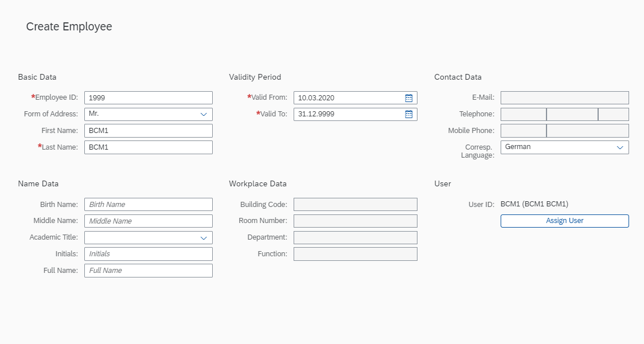Expand the Academic Title dropdown
644x344 pixels.
pos(204,237)
